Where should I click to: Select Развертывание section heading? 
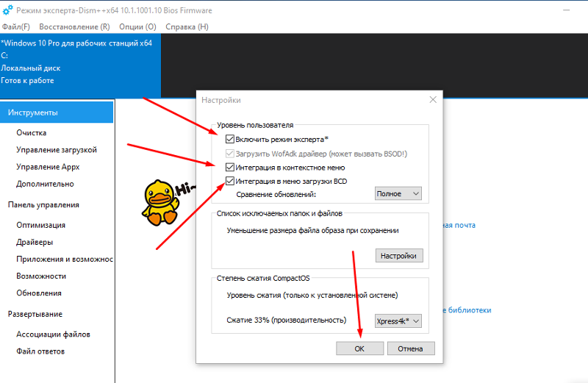[35, 314]
